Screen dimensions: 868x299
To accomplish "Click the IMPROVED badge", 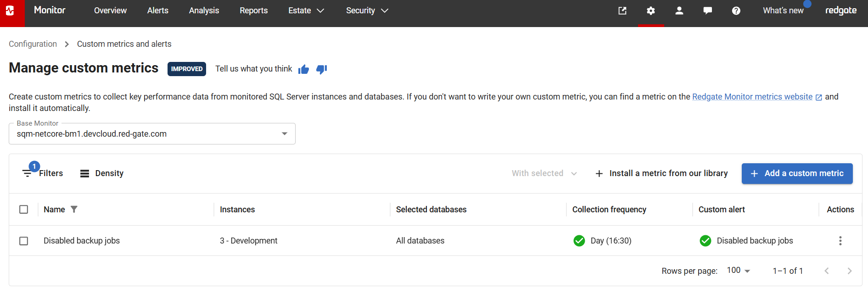I will pyautogui.click(x=187, y=69).
